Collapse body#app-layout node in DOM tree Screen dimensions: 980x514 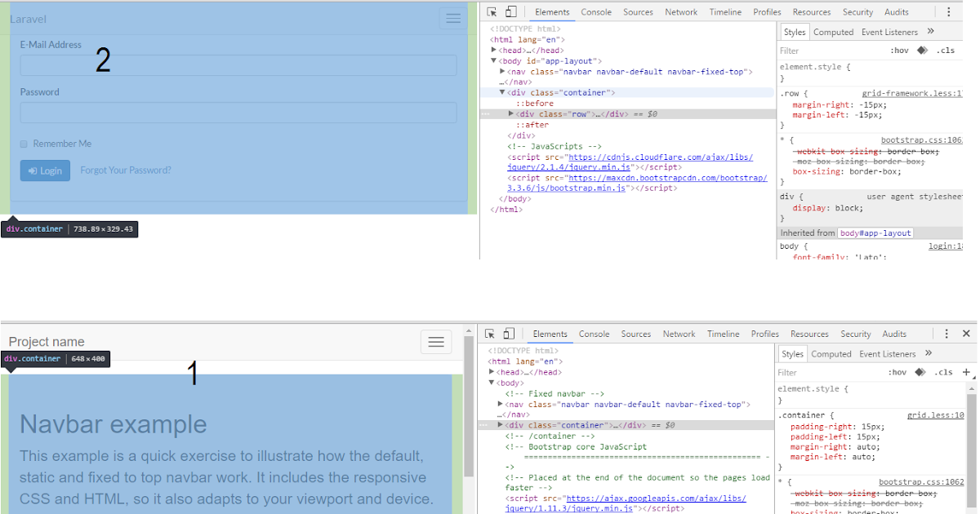pos(494,61)
